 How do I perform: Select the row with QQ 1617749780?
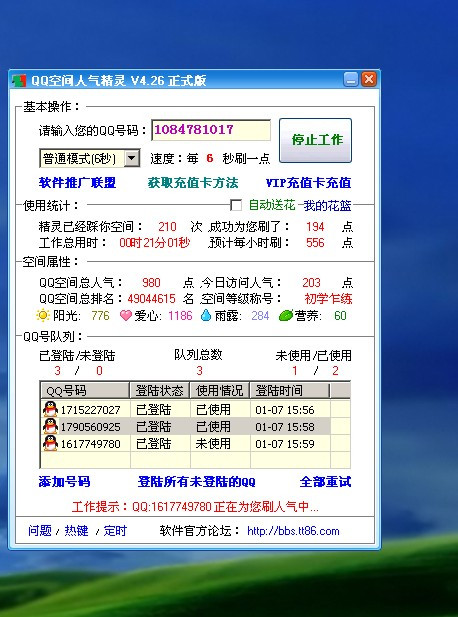tap(195, 443)
